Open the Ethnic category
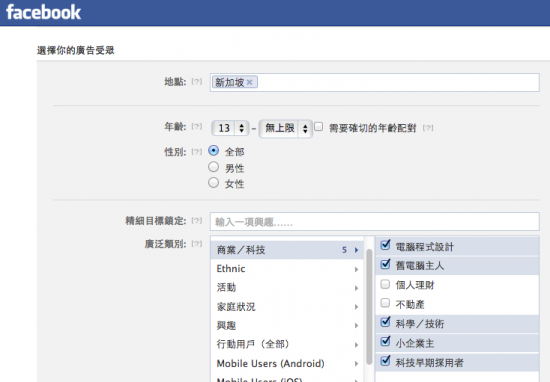 (x=287, y=269)
